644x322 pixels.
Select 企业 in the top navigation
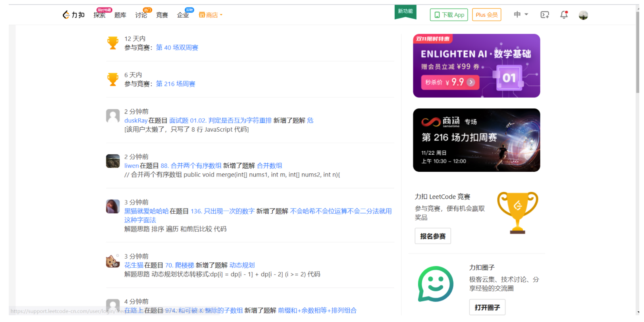click(183, 15)
